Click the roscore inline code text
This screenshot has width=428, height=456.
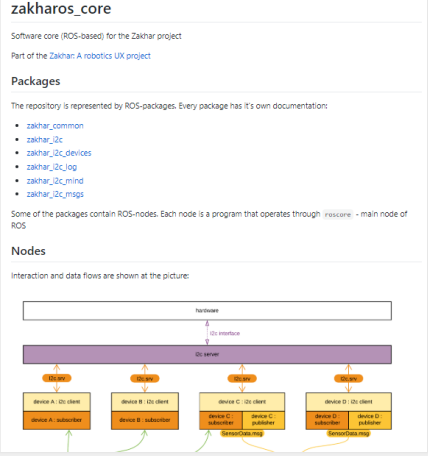point(338,214)
